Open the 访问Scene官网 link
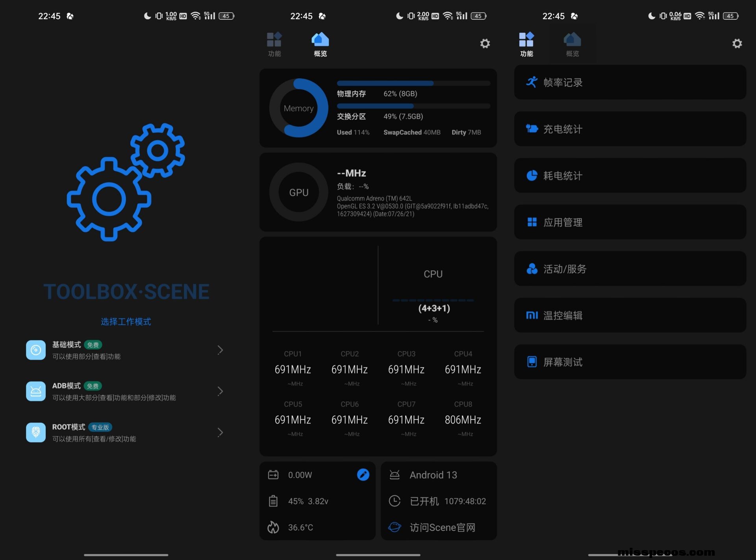The height and width of the screenshot is (560, 756). tap(443, 527)
